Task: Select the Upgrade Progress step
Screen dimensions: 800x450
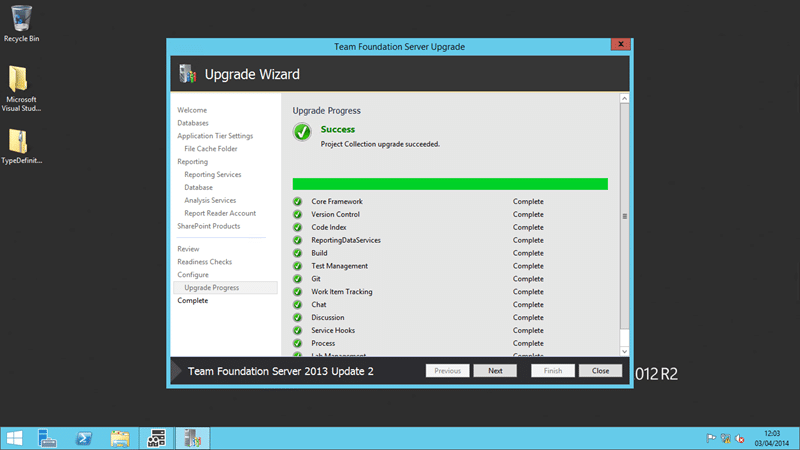Action: (x=225, y=288)
